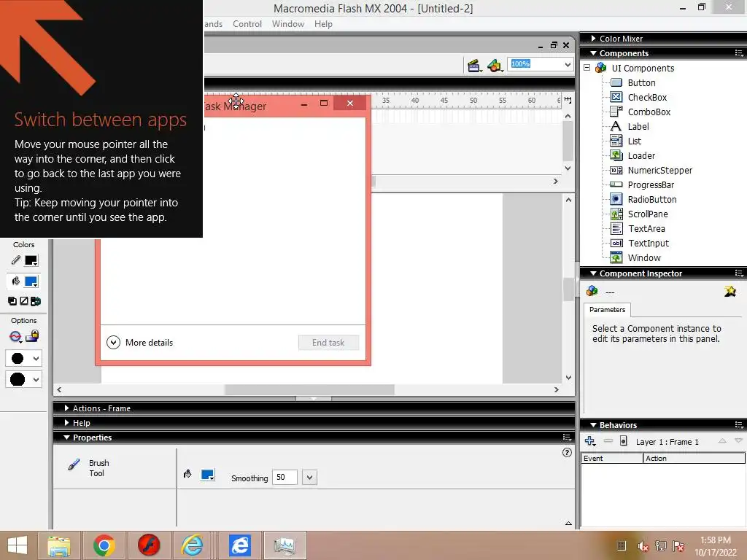The image size is (747, 560).
Task: Select the ScrollPane component
Action: click(x=648, y=214)
